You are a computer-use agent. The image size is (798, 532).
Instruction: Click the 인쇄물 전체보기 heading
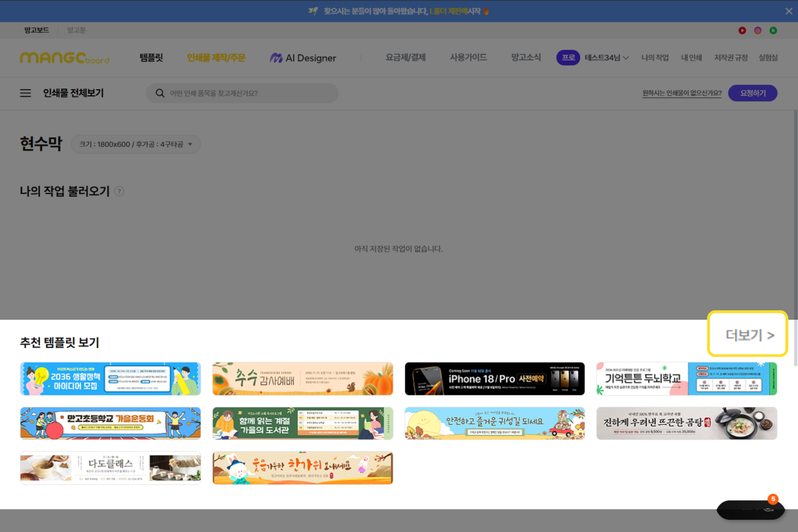tap(73, 93)
